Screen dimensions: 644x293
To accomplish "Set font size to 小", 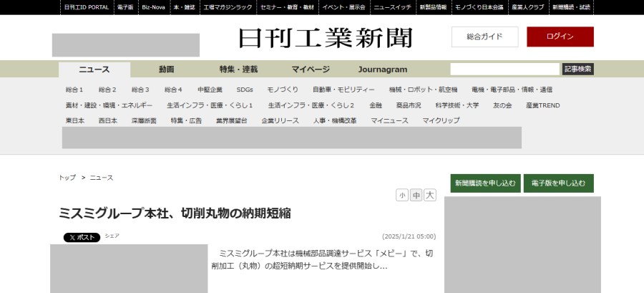I will click(x=402, y=195).
